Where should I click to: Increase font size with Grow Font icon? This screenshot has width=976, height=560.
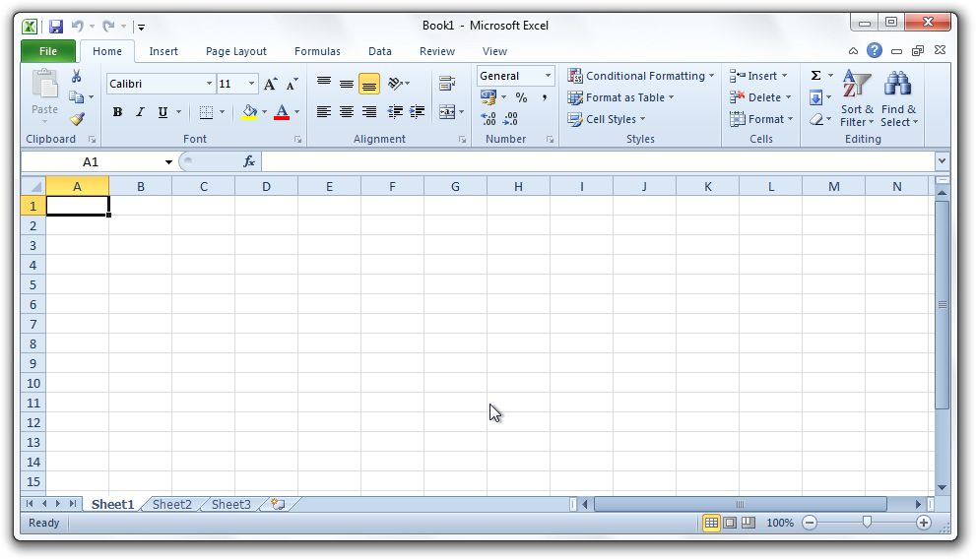(x=270, y=84)
